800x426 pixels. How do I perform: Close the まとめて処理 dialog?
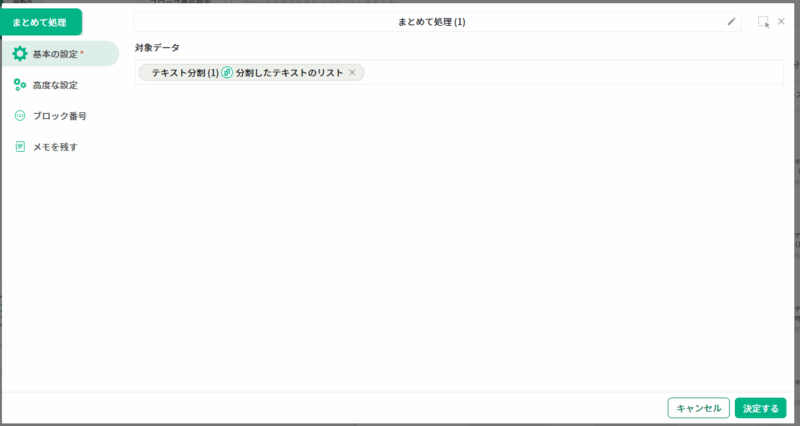point(781,21)
